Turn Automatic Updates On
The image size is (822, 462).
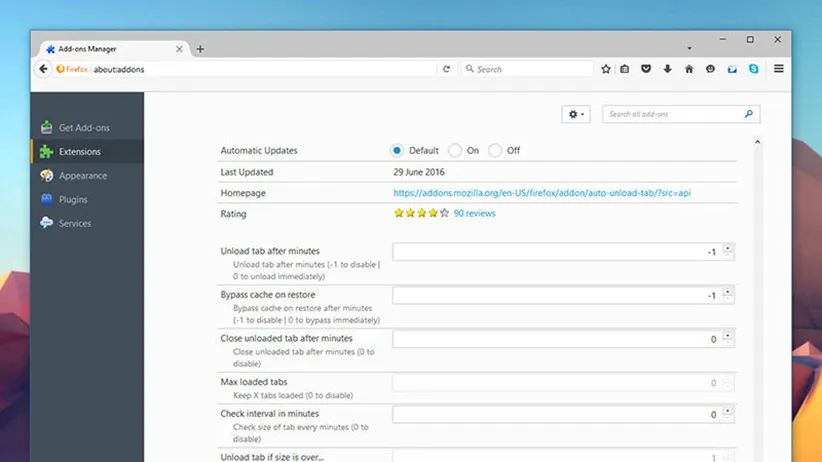click(x=455, y=150)
